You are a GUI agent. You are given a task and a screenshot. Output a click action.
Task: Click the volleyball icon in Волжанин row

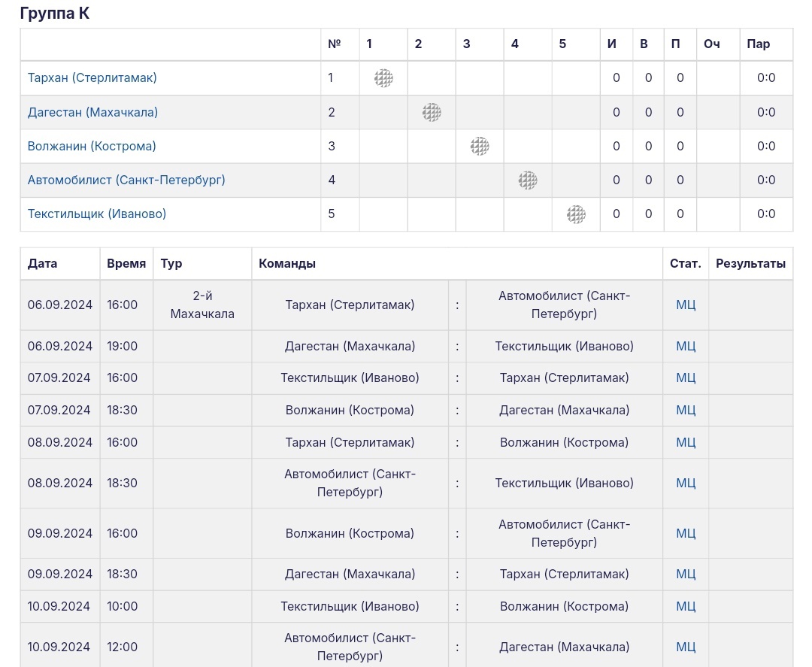pos(480,146)
